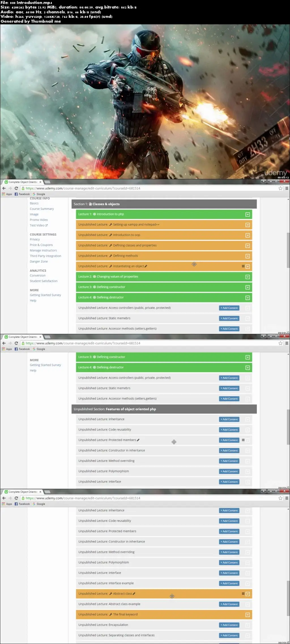Expand the Instantiating an object lecture
Screen dimensions: 290x644
coord(248,266)
